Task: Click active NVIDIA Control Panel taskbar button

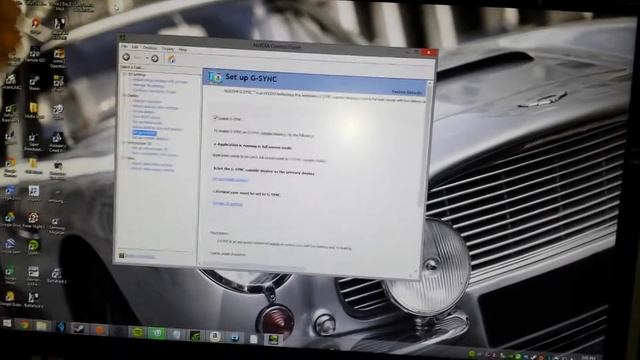Action: click(x=273, y=340)
